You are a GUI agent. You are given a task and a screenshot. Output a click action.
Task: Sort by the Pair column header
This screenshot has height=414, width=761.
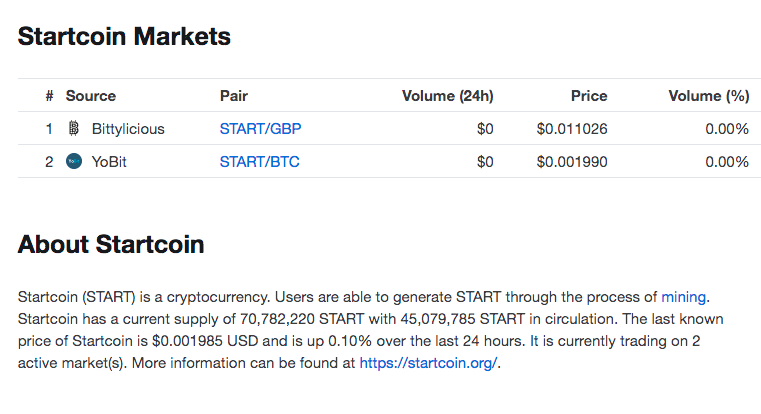234,96
